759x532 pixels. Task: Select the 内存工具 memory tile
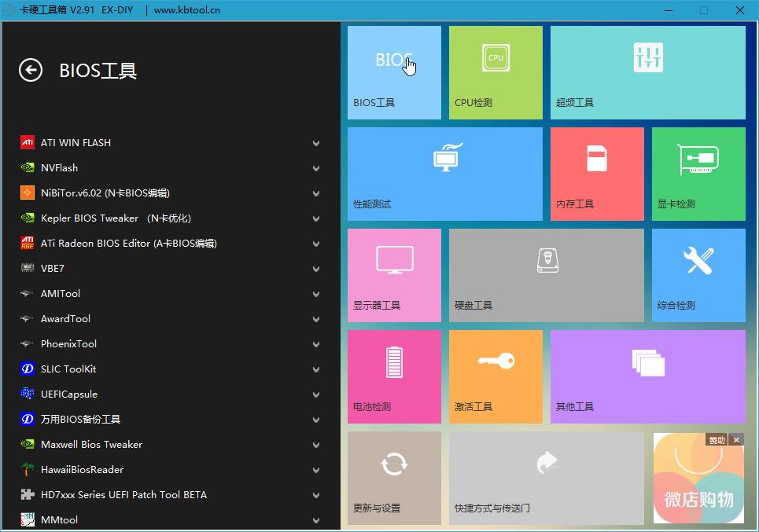pyautogui.click(x=596, y=174)
